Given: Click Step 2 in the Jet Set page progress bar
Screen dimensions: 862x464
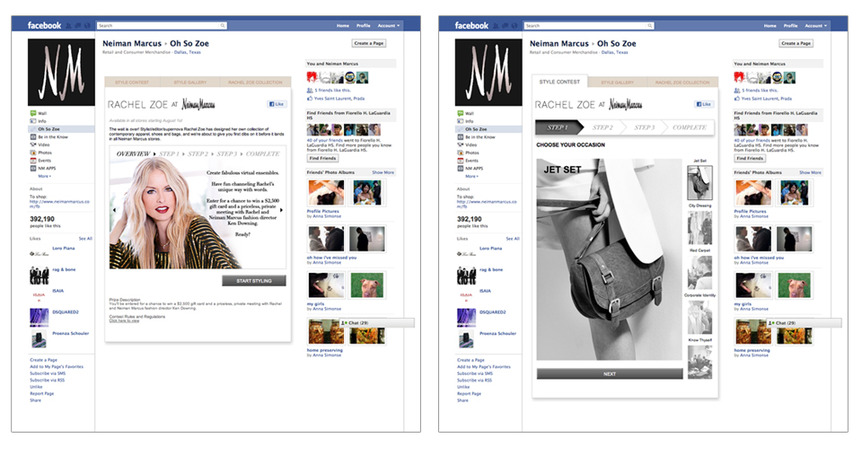Looking at the screenshot, I should 603,128.
